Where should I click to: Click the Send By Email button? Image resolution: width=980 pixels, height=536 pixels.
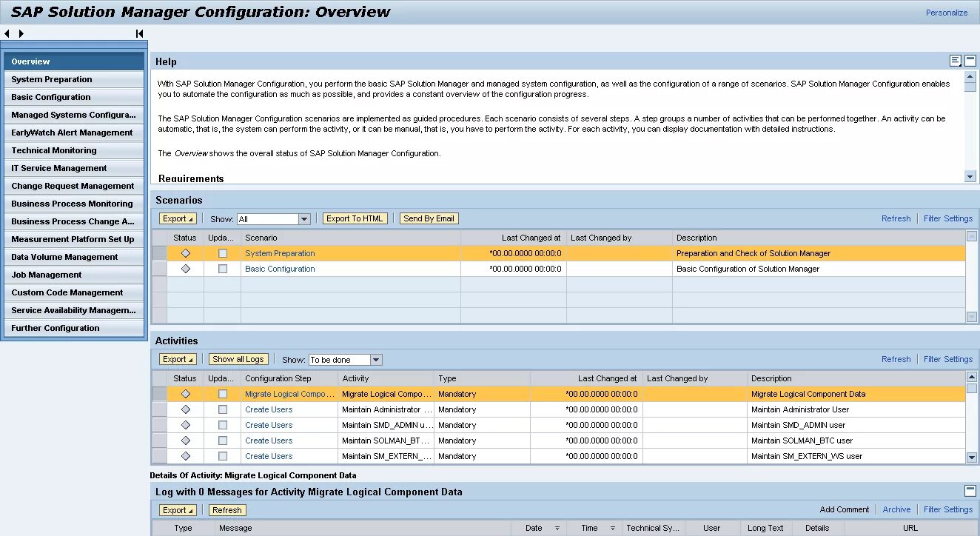click(x=429, y=218)
